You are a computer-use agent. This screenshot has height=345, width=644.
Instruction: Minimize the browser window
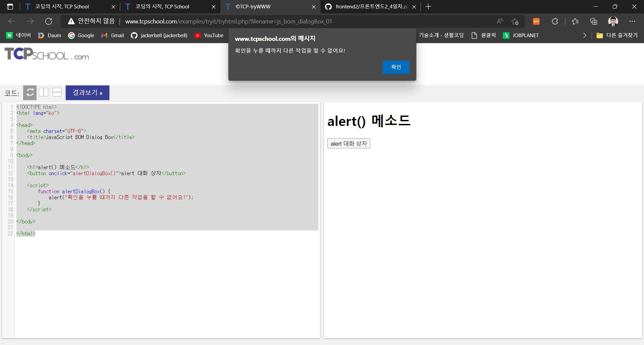point(596,7)
